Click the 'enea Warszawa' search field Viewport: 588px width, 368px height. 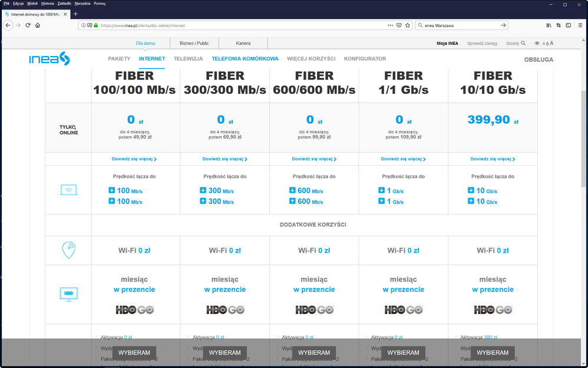click(x=460, y=25)
